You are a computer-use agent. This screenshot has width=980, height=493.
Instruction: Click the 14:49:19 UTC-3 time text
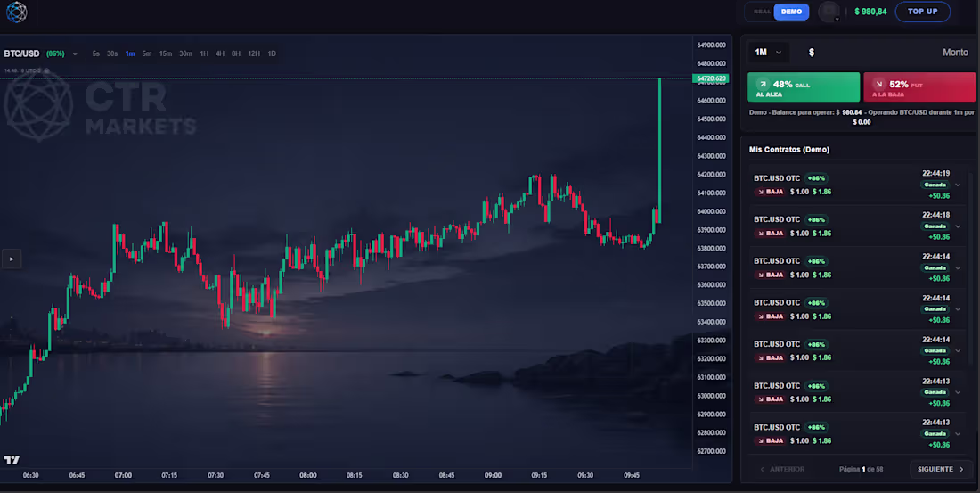[x=22, y=70]
